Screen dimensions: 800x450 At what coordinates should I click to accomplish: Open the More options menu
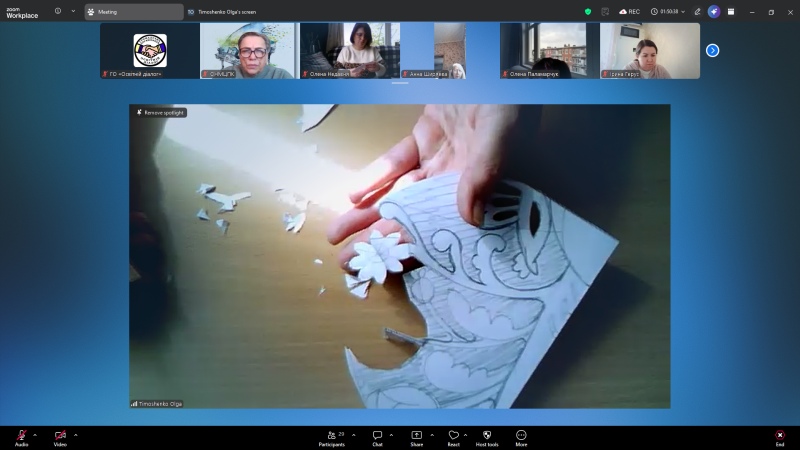(521, 436)
